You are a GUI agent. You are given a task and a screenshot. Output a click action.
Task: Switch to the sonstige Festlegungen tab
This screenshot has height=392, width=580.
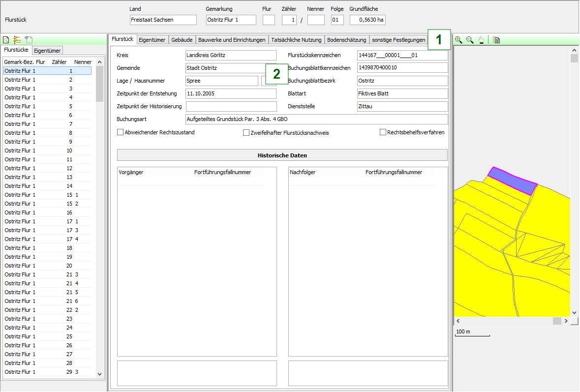coord(398,39)
